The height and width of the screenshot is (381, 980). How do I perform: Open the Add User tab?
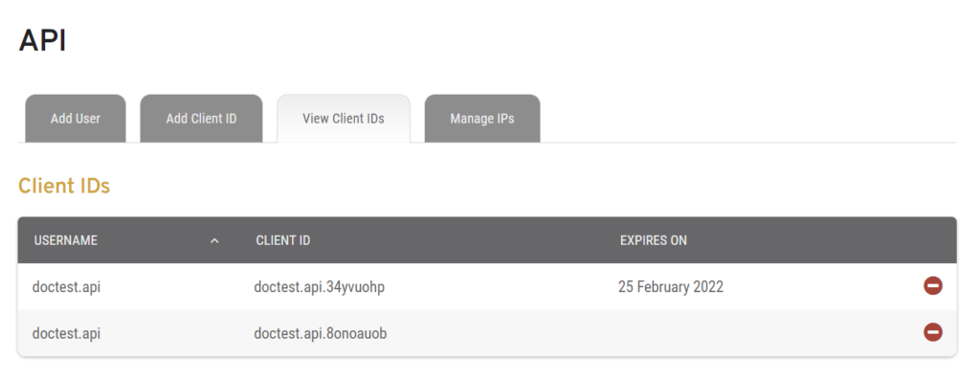(76, 119)
